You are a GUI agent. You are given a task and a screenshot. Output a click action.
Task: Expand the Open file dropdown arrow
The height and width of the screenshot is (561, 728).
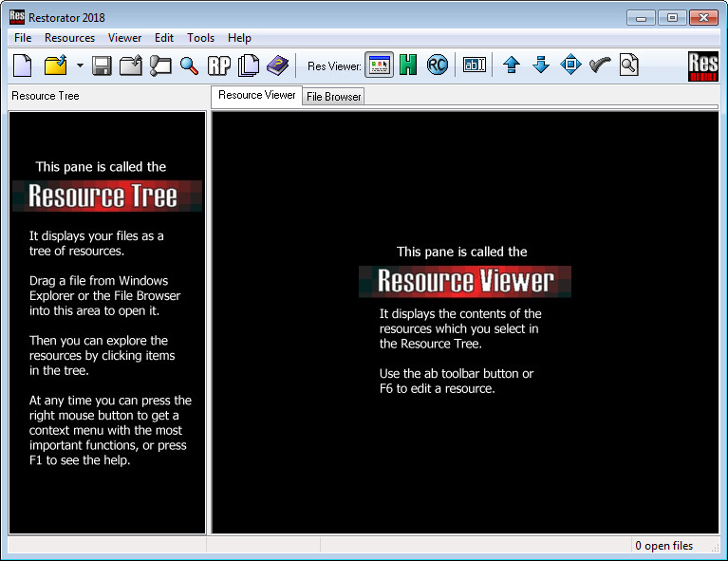coord(80,65)
